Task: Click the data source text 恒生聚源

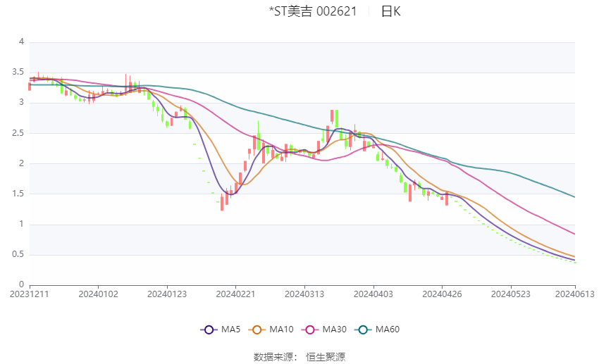Action: click(326, 357)
